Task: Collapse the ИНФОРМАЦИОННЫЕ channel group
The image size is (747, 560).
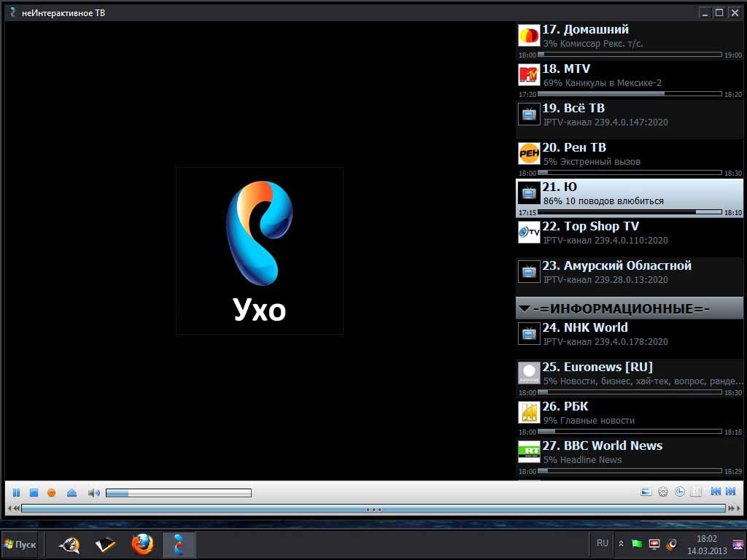Action: coord(630,308)
